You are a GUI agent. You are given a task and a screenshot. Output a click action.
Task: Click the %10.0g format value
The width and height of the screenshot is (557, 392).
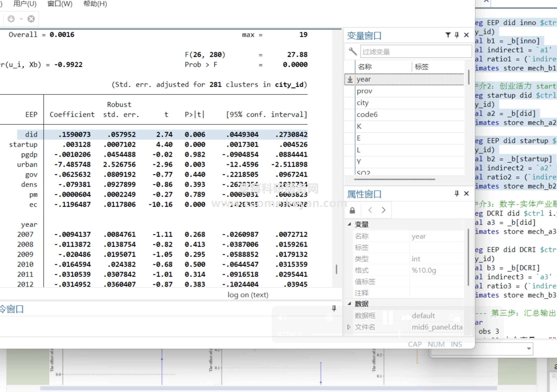pos(424,270)
